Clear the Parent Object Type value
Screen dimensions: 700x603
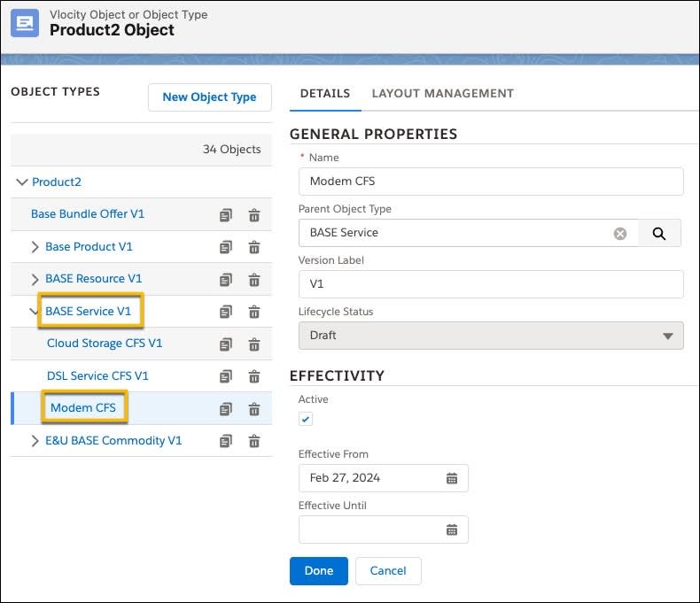coord(620,234)
